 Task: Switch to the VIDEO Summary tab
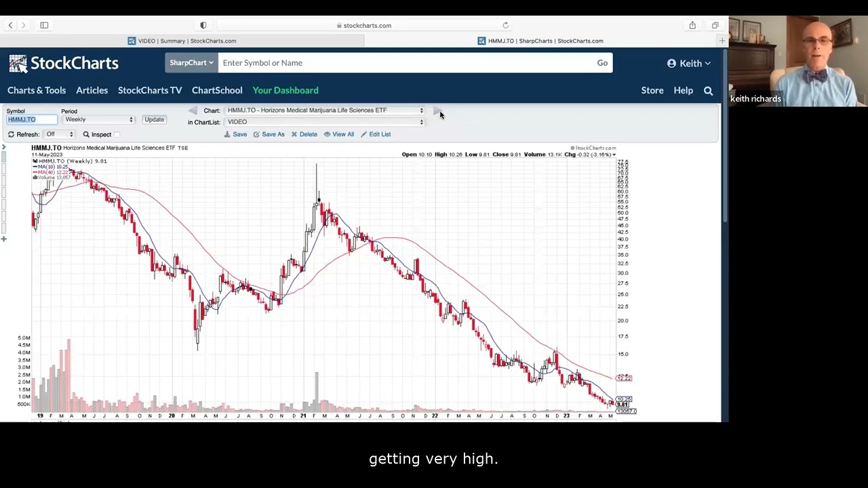182,41
